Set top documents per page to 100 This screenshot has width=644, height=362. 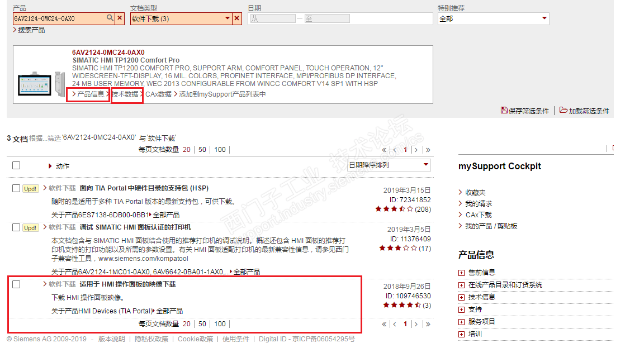click(220, 149)
